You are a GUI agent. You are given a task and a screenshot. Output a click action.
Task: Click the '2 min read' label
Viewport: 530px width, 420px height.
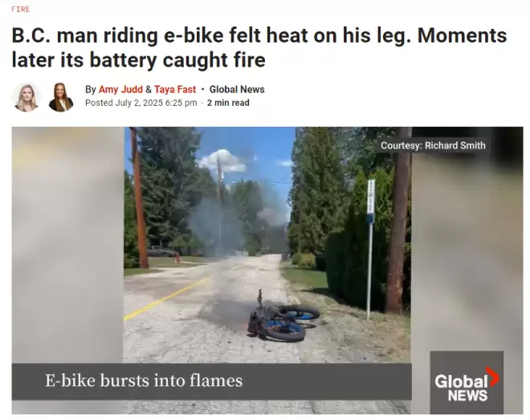pyautogui.click(x=228, y=103)
